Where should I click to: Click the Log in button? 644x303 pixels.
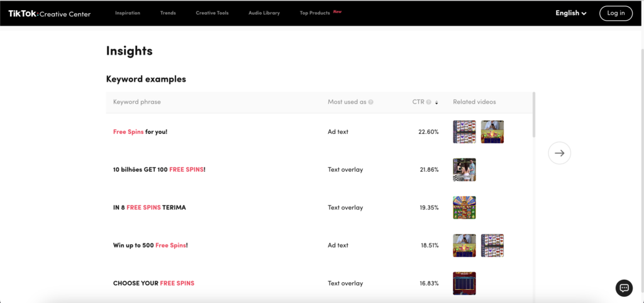pos(616,13)
